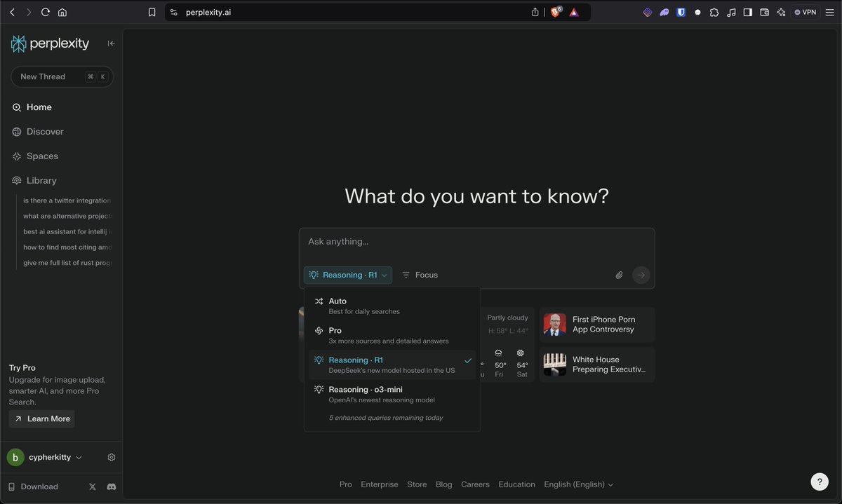Click the submit arrow button

tap(641, 275)
